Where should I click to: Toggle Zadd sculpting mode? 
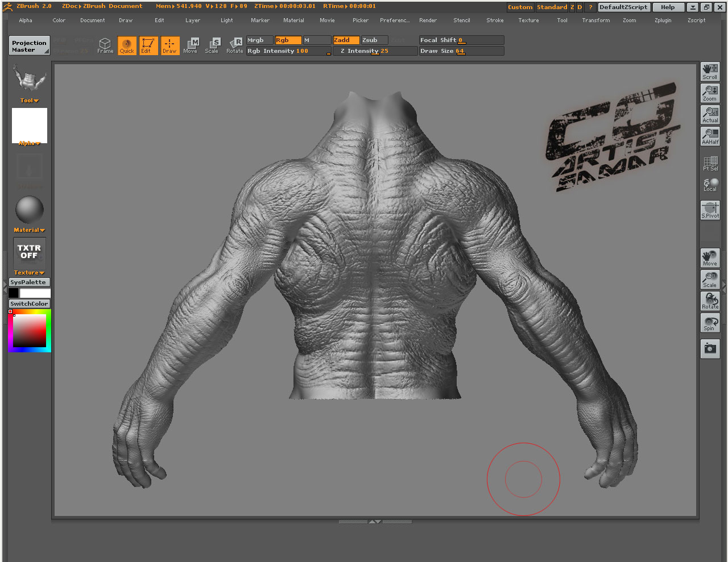(346, 40)
